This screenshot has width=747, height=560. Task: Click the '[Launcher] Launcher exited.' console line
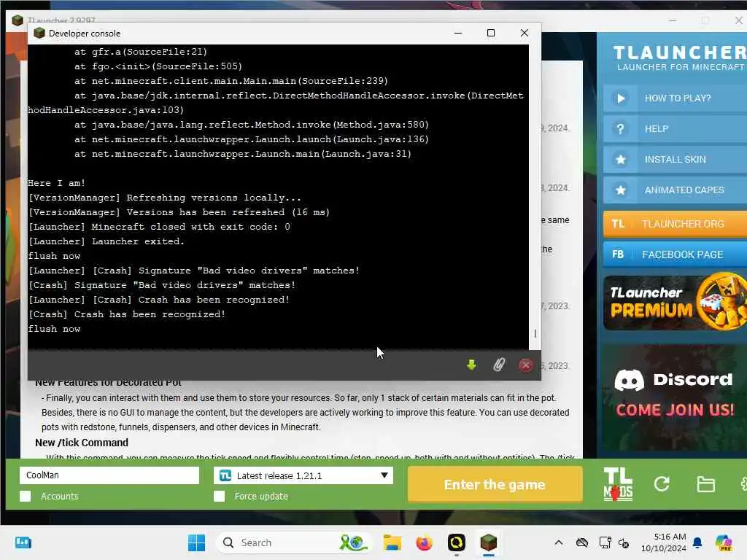[x=107, y=241]
